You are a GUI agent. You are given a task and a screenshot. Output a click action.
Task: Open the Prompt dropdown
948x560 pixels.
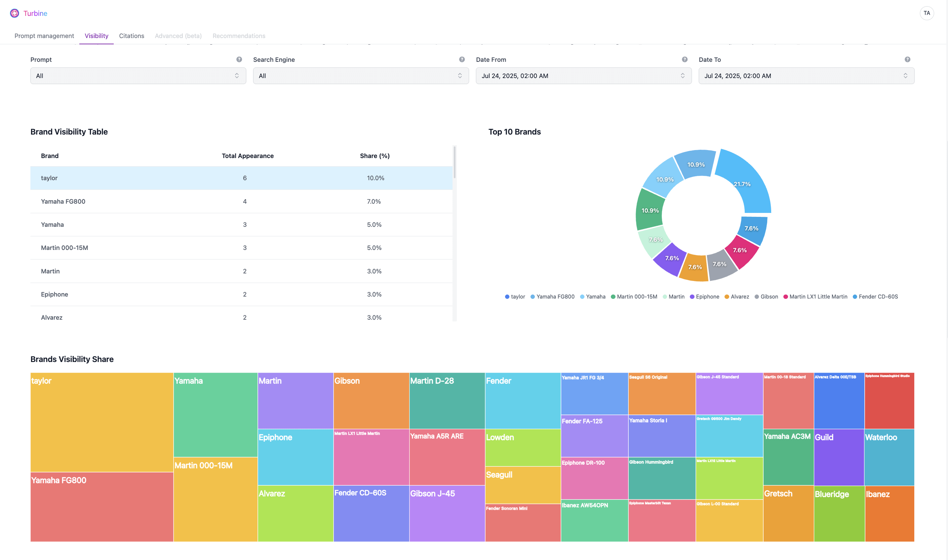coord(138,76)
